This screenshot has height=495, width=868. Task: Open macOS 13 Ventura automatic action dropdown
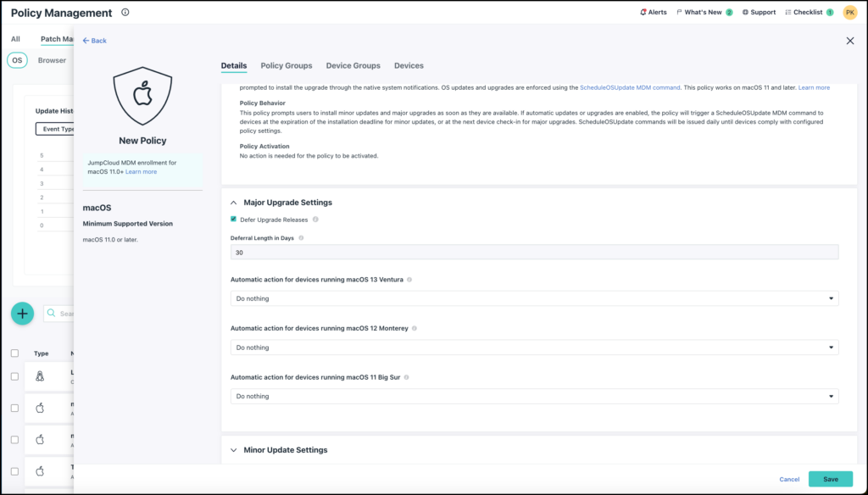[534, 298]
